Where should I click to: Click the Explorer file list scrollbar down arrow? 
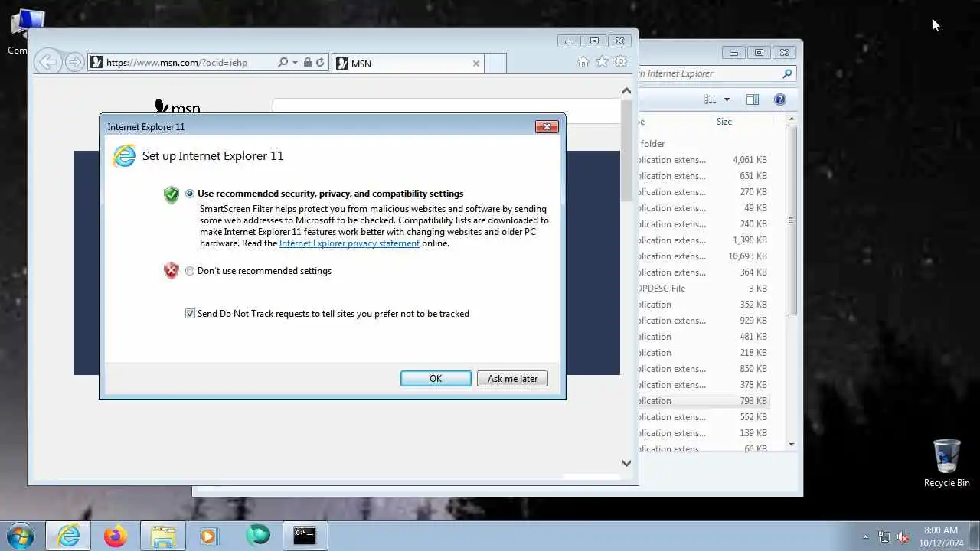tap(792, 444)
